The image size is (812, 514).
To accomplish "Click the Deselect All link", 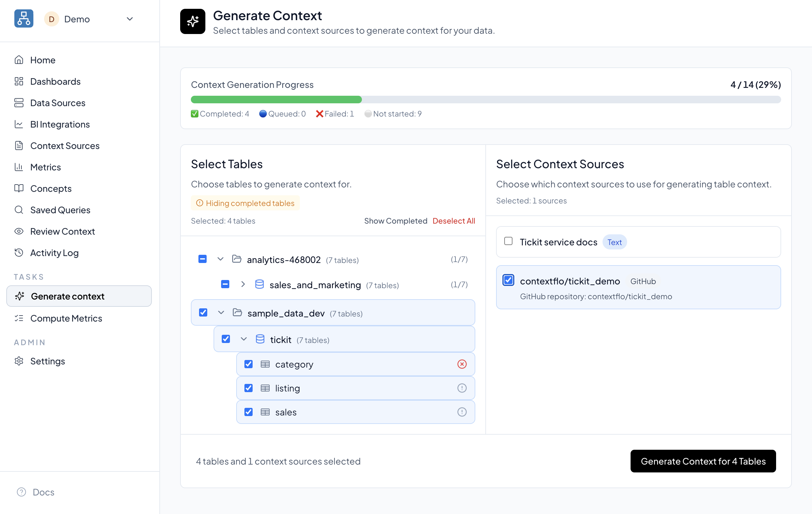I will click(454, 221).
